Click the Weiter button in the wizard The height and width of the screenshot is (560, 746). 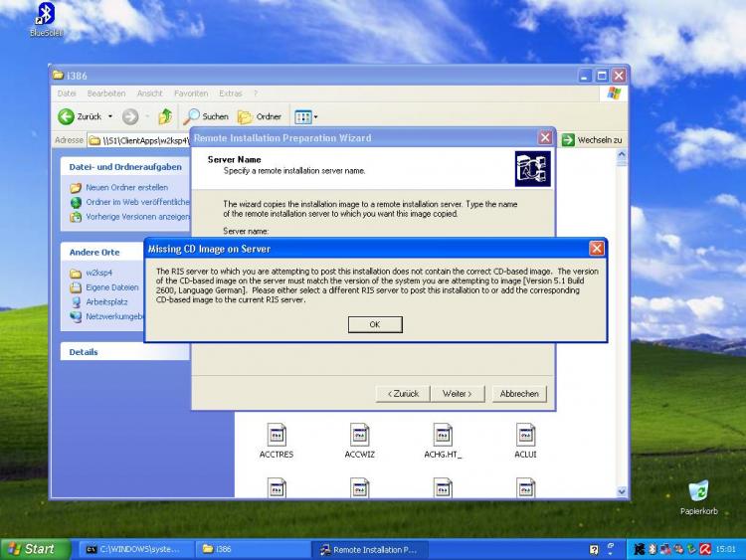point(458,394)
